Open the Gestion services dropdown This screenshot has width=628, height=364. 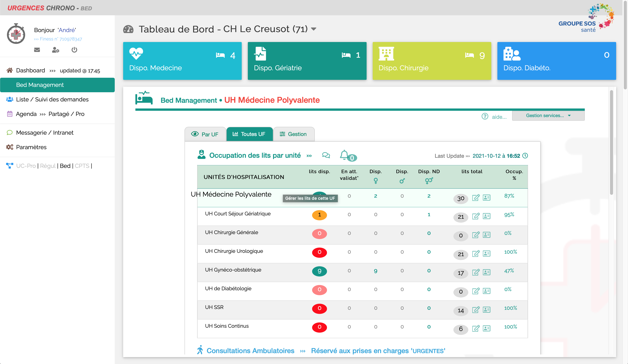[548, 116]
